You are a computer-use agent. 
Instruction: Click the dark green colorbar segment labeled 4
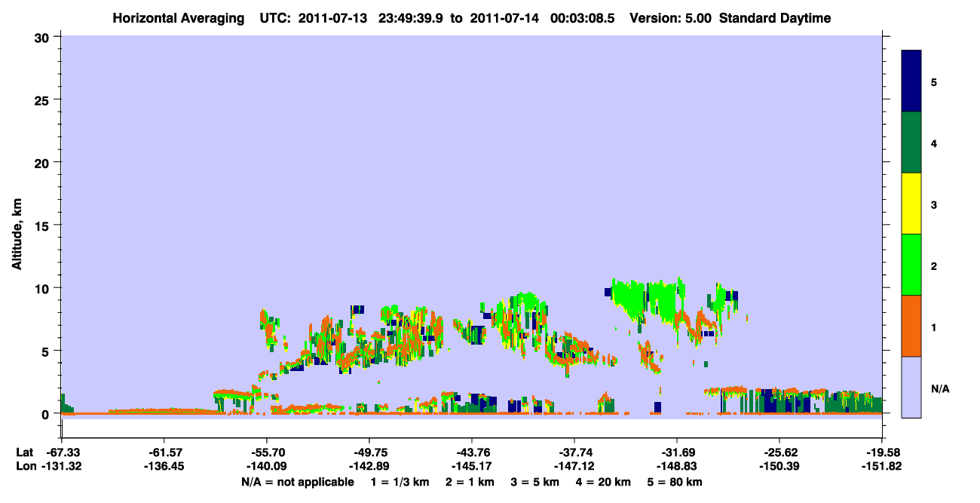pyautogui.click(x=911, y=143)
